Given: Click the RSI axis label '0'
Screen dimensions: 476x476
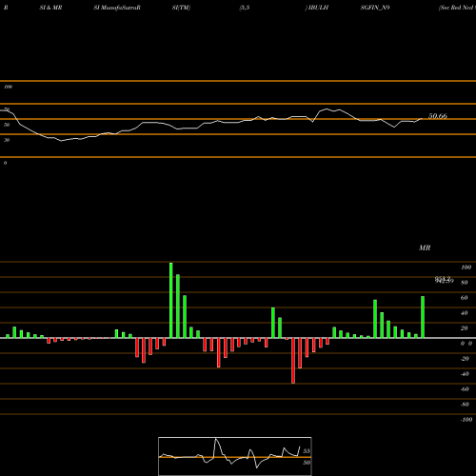Looking at the screenshot, I should (5, 163).
